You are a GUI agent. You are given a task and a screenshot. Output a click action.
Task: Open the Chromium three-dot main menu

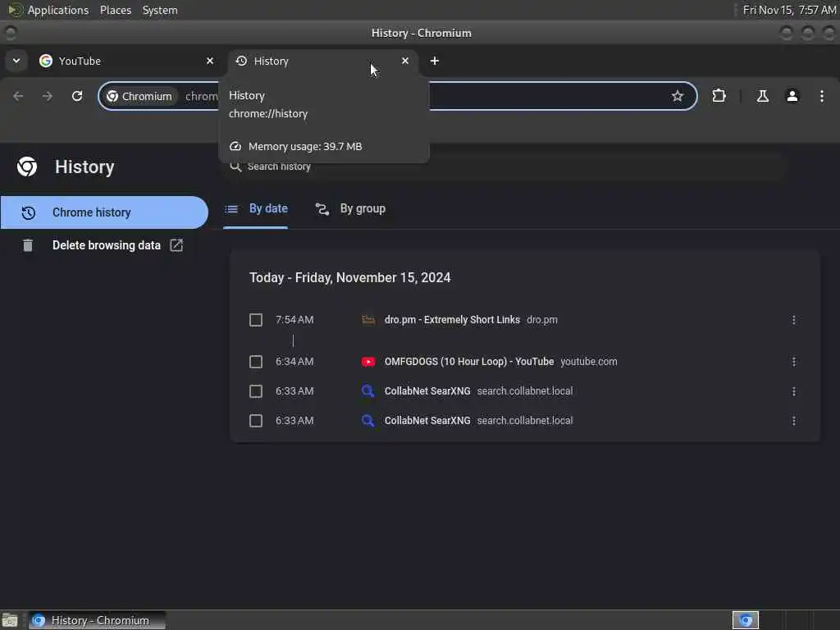point(822,96)
